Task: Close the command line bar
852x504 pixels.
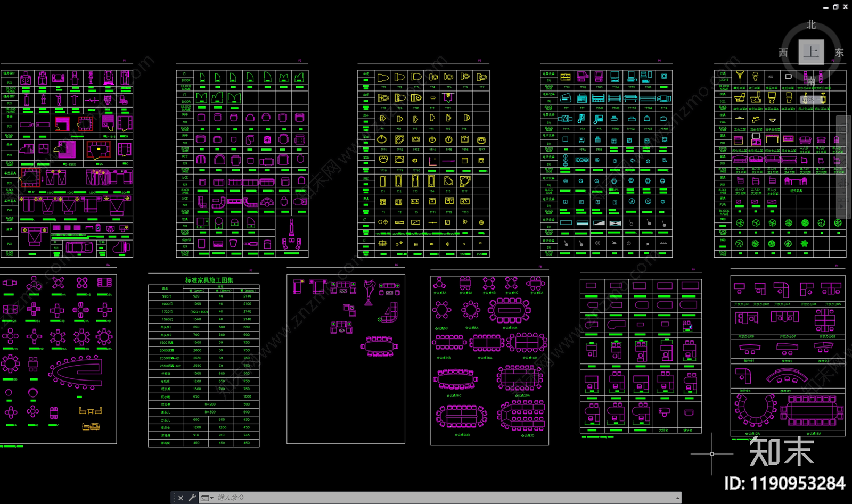Action: 181,498
